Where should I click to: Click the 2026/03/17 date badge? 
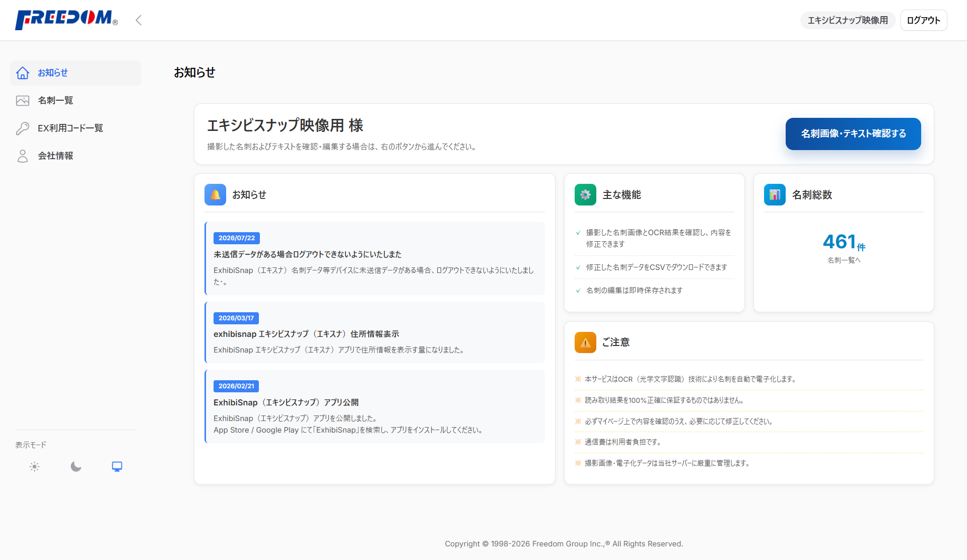pyautogui.click(x=236, y=318)
